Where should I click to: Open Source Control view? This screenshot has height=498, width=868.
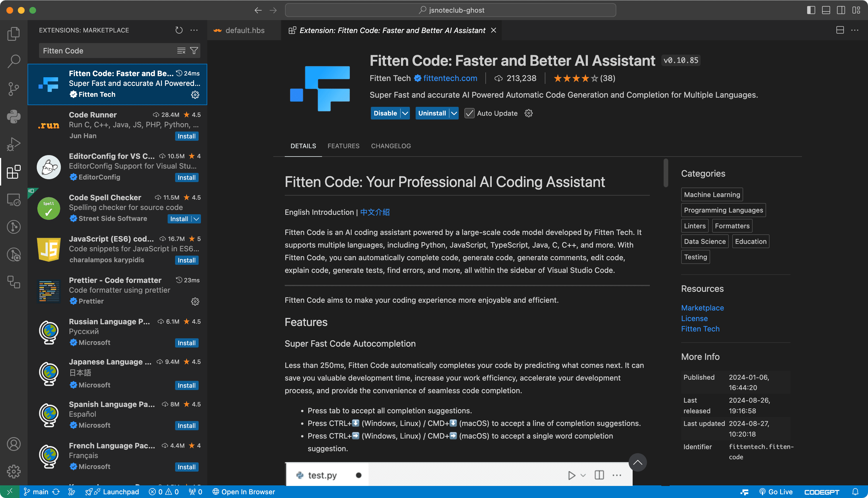click(x=14, y=88)
